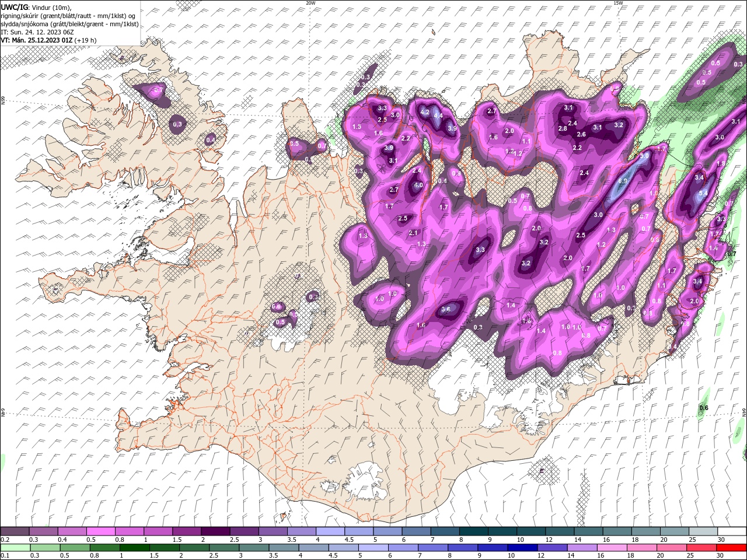The image size is (747, 560).
Task: Pick the lower legend swatch labeled 3
Action: pyautogui.click(x=254, y=547)
